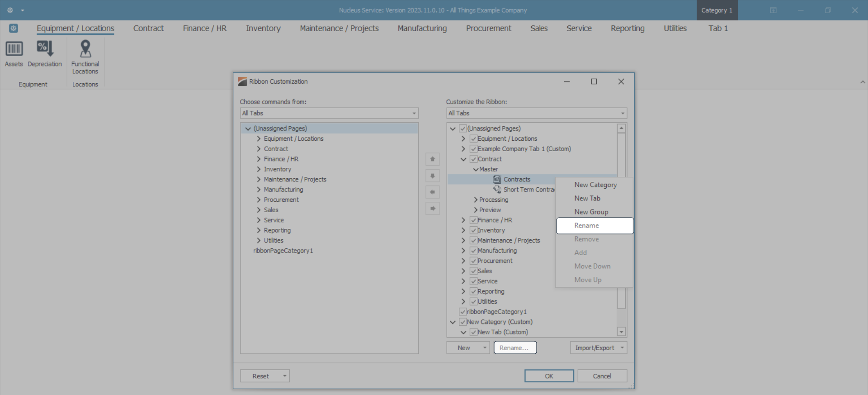This screenshot has width=868, height=395.
Task: Click the blue application menu icon
Action: click(14, 29)
